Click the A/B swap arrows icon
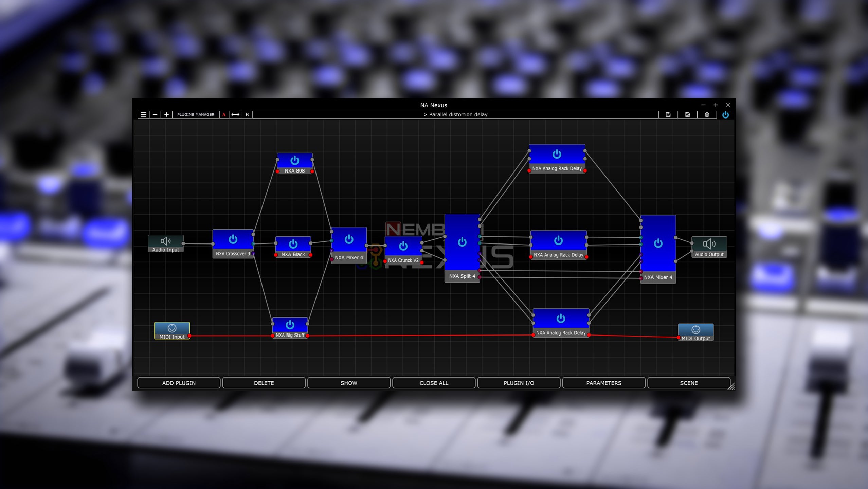The image size is (868, 489). pos(235,114)
